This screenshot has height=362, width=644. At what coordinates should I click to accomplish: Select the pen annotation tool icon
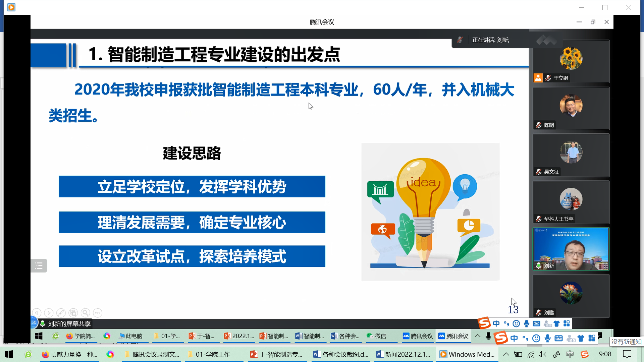[61, 313]
